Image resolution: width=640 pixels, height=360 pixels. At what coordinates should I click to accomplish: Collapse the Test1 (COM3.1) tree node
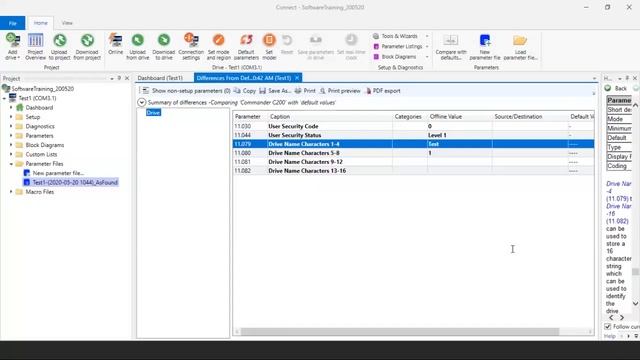[x=4, y=98]
